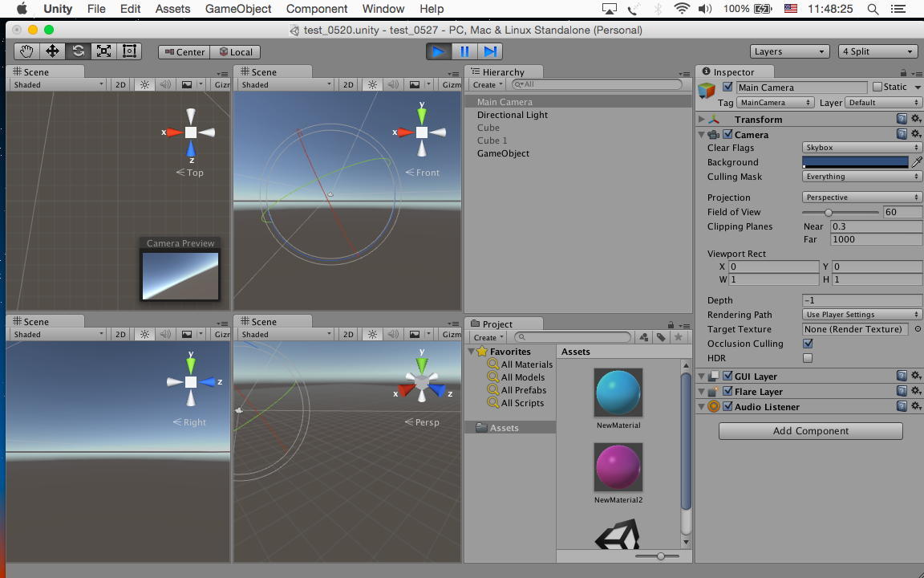Select the Move tool
This screenshot has width=924, height=578.
coord(52,51)
